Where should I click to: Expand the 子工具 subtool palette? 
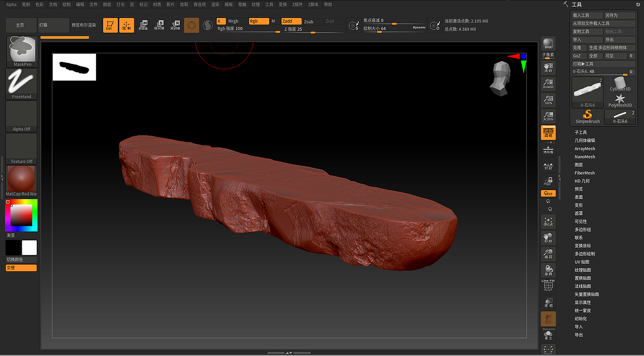pyautogui.click(x=581, y=133)
